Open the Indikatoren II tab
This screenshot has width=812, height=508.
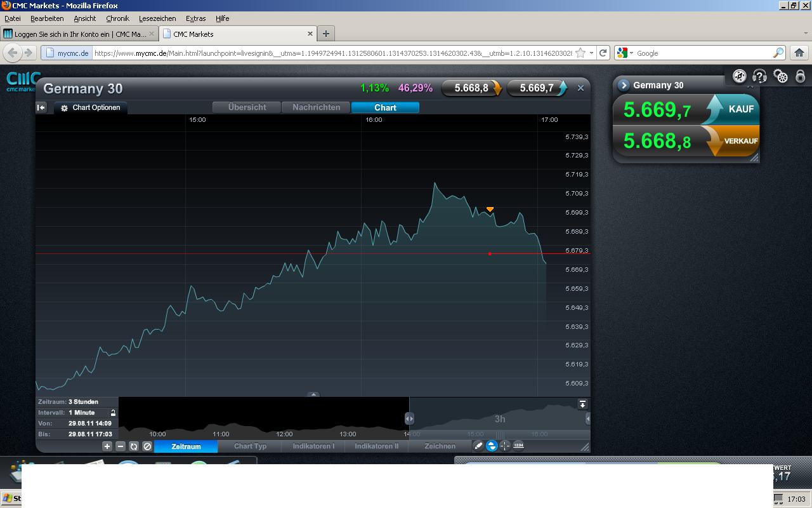pyautogui.click(x=377, y=446)
